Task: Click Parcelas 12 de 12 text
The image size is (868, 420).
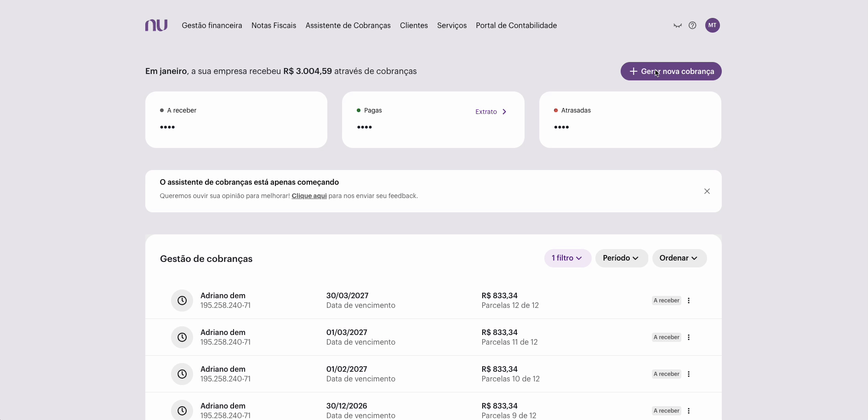Action: [x=510, y=305]
